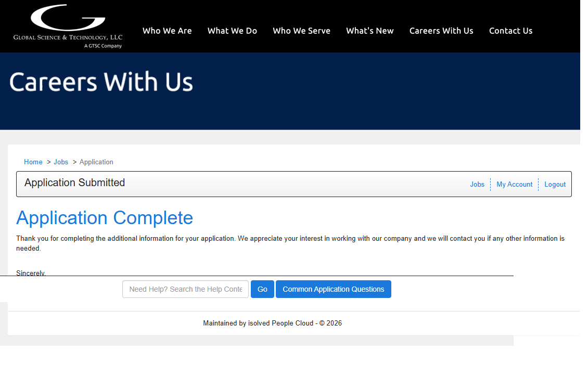588x377 pixels.
Task: Click the Application Complete heading
Action: pos(105,218)
